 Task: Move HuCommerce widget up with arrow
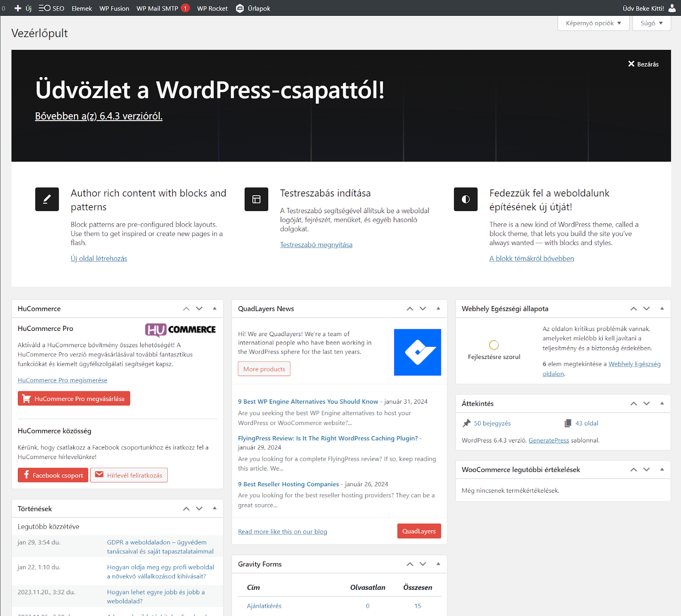[186, 308]
